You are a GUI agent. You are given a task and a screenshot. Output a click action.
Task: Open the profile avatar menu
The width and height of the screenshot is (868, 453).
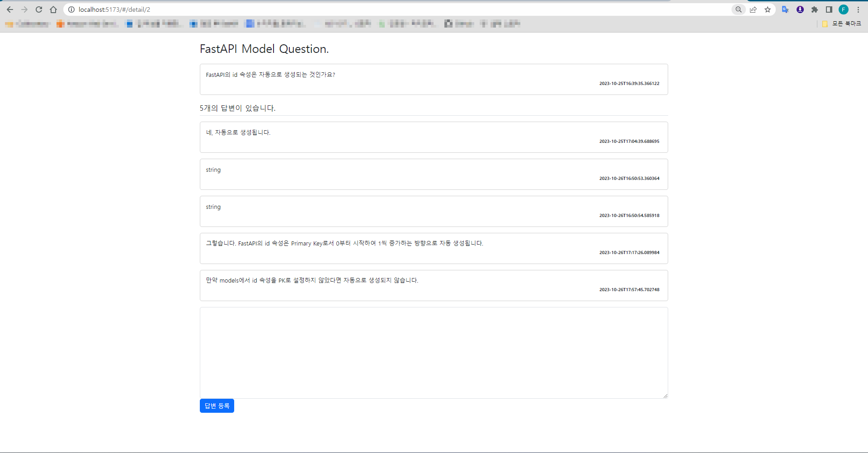844,9
